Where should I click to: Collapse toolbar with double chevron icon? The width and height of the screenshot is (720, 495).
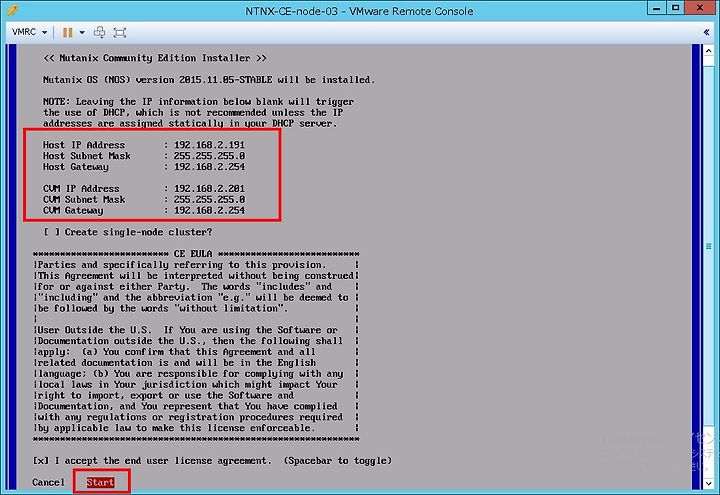[706, 32]
